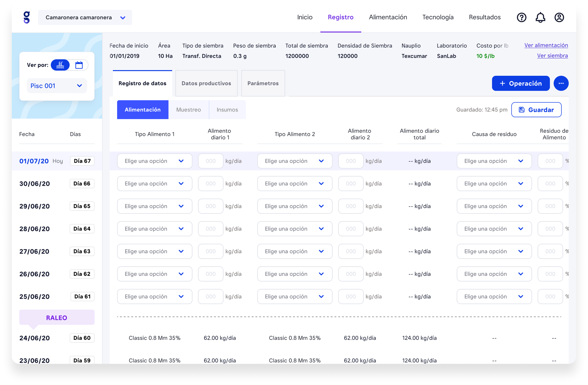
Task: Open Tipo Alimento 1 dropdown for Día 67
Action: click(155, 161)
